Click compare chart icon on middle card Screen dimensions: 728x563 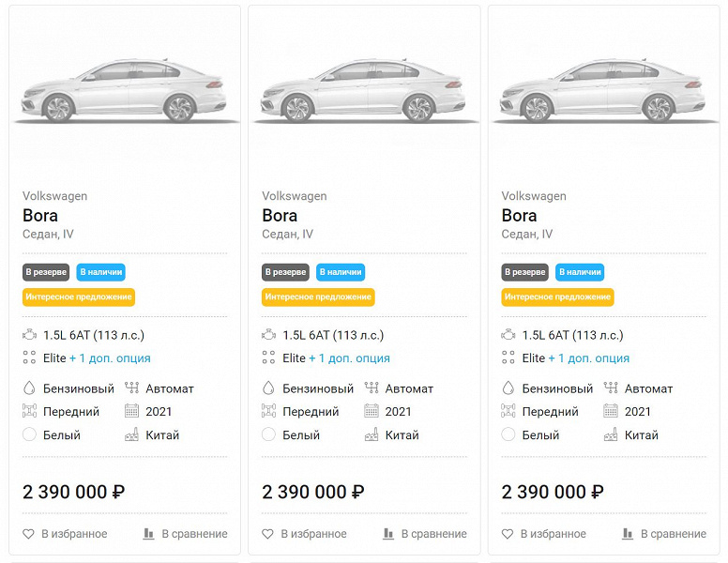pyautogui.click(x=388, y=534)
